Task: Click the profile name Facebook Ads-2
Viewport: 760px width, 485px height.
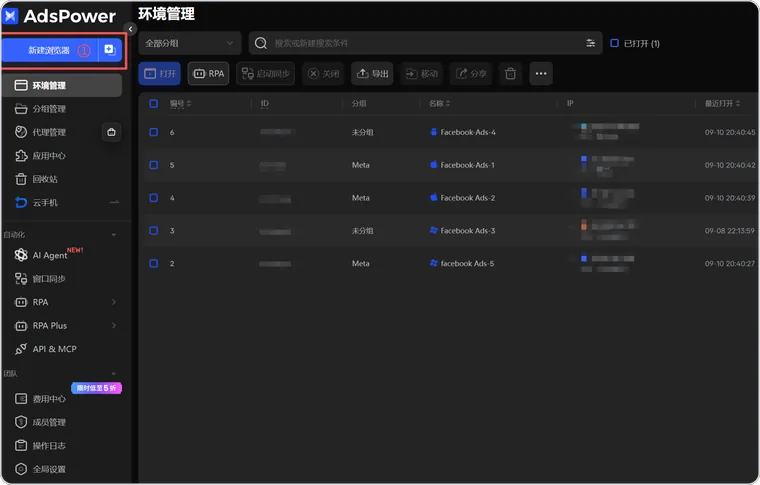Action: (468, 198)
